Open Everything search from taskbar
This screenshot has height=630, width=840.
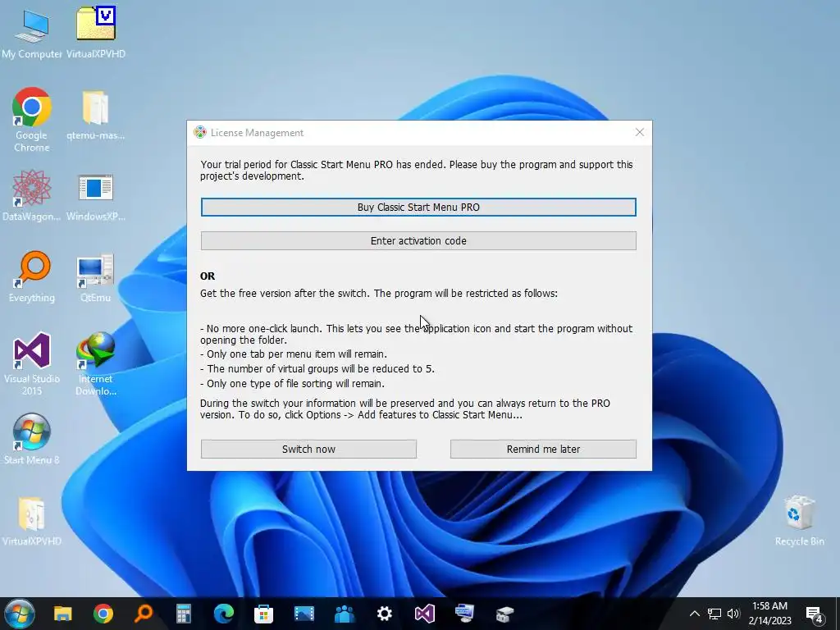coord(143,614)
